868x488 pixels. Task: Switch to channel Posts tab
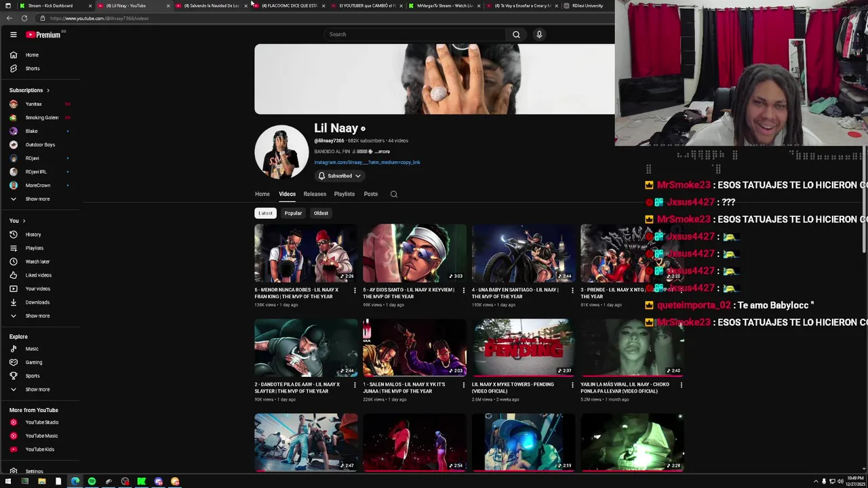(x=371, y=194)
